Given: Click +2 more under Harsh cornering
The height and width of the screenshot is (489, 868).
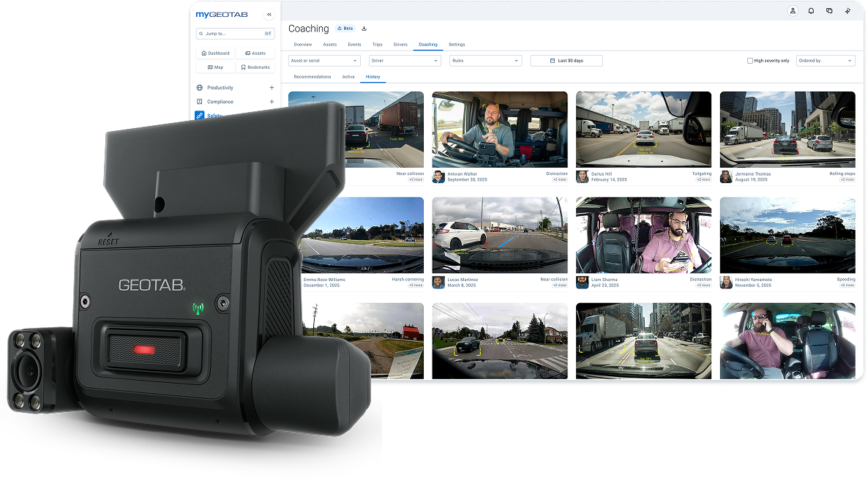Looking at the screenshot, I should point(416,285).
